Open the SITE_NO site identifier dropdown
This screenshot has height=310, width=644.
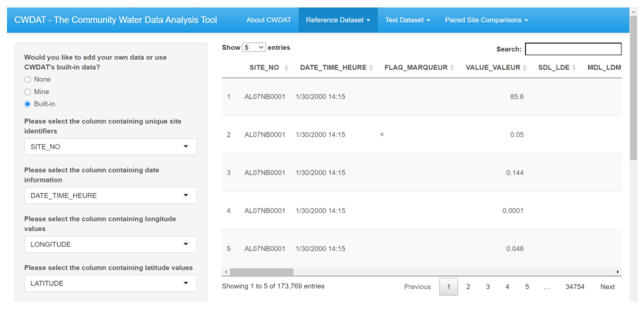coord(110,147)
